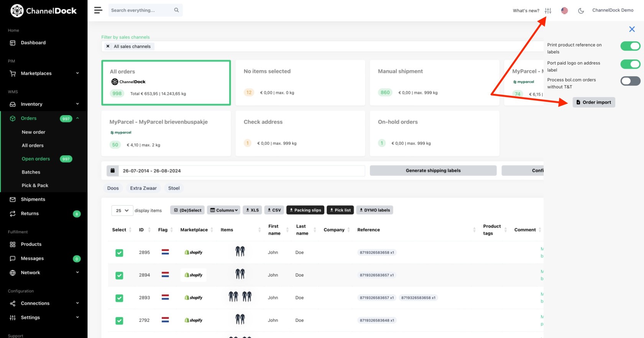
Task: Download the Pick list
Action: 340,210
